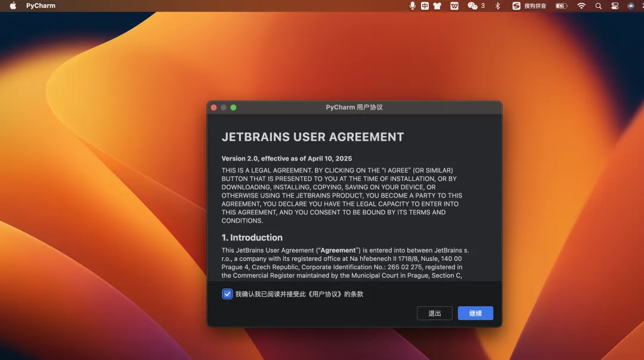644x360 pixels.
Task: Click the shirt-shaped menu bar icon
Action: click(x=438, y=6)
